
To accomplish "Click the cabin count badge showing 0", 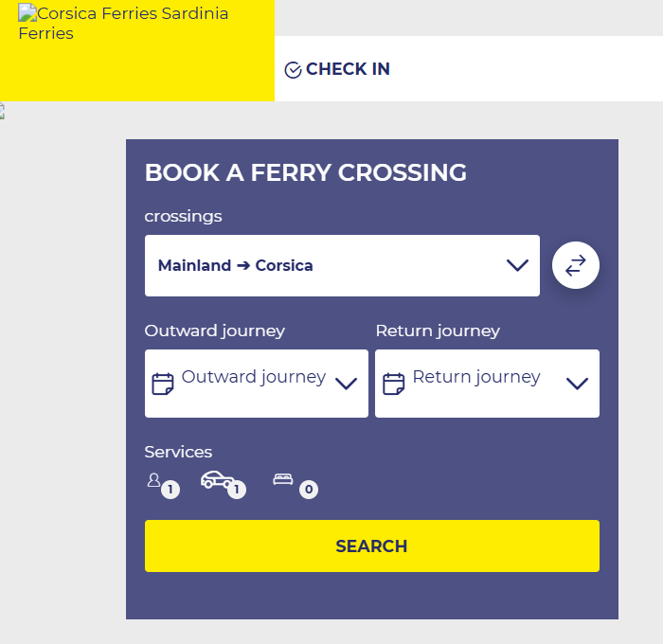I will pyautogui.click(x=309, y=490).
